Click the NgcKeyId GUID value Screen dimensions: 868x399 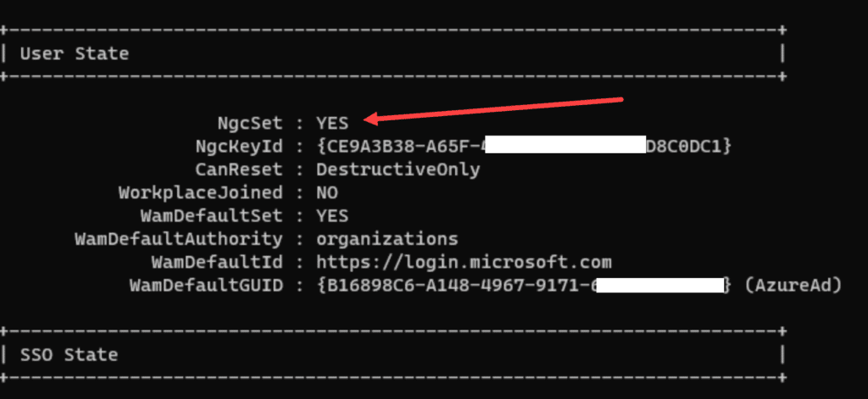click(x=524, y=146)
